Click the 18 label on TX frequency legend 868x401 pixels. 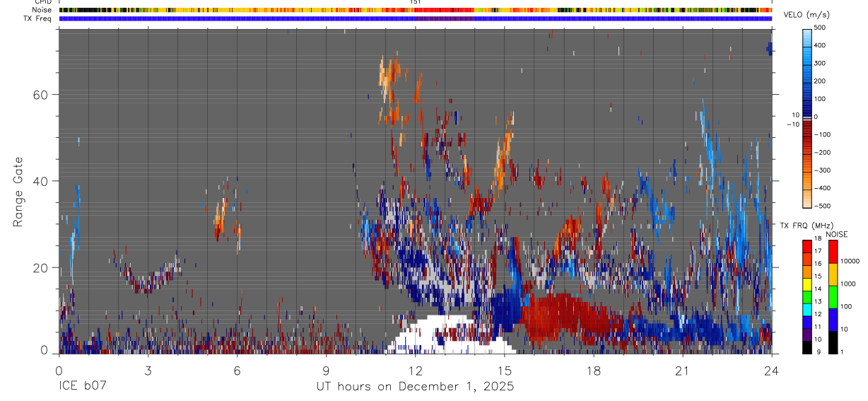pyautogui.click(x=817, y=239)
